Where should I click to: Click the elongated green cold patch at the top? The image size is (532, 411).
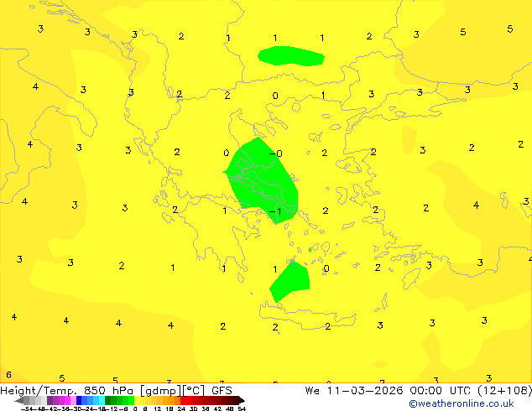pyautogui.click(x=291, y=56)
